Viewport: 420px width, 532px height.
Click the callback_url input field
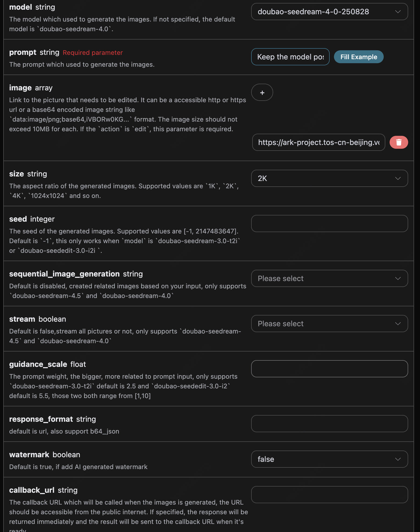329,495
